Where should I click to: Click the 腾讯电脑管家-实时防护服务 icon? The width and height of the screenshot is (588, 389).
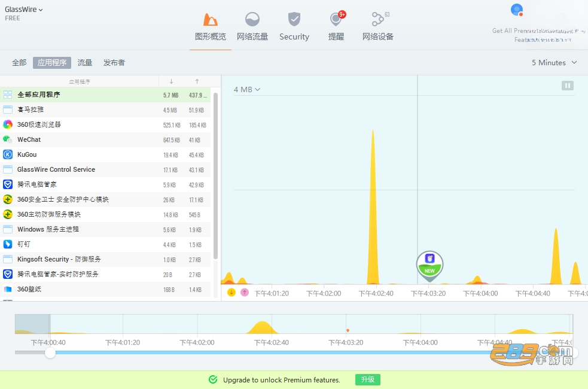point(8,274)
